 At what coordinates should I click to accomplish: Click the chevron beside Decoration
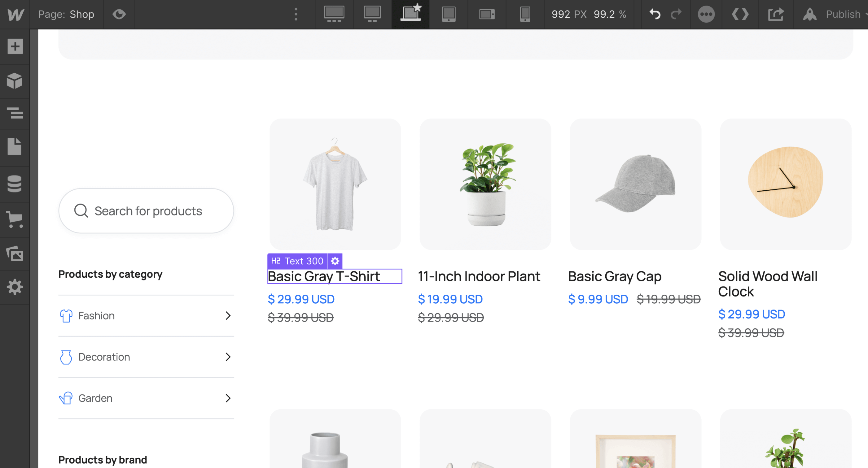point(228,357)
